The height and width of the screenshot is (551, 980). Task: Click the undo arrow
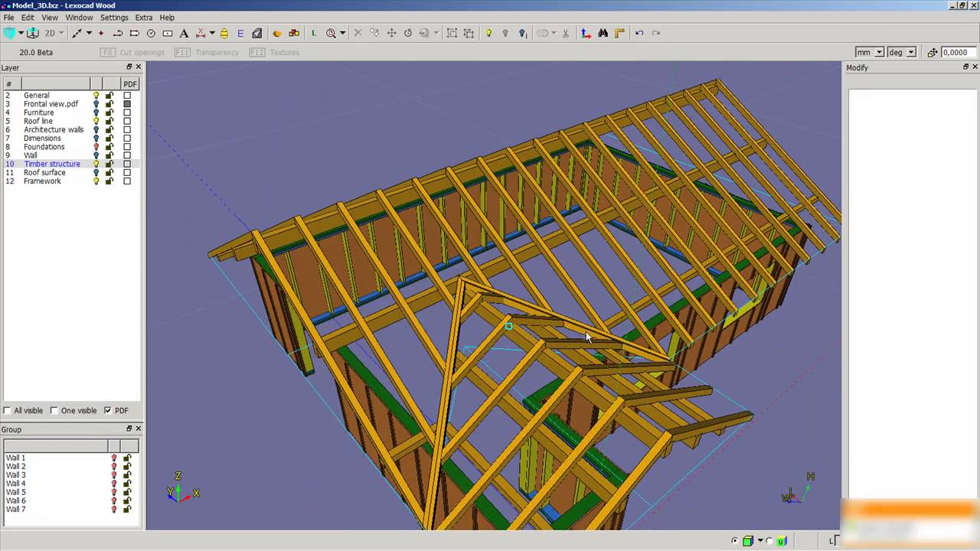coord(639,33)
